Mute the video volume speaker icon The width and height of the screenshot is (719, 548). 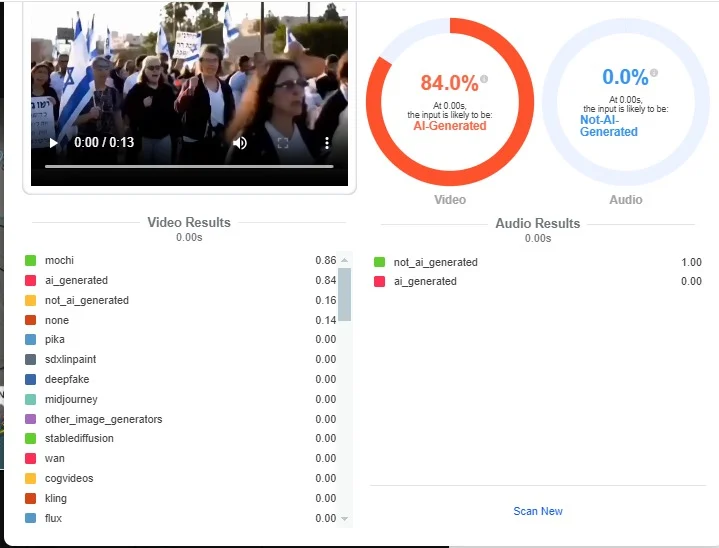[240, 143]
